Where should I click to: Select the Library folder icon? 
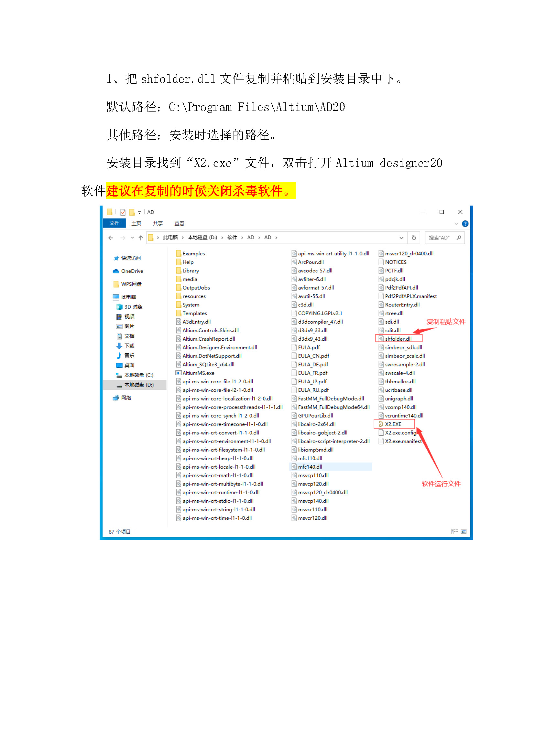pyautogui.click(x=179, y=270)
